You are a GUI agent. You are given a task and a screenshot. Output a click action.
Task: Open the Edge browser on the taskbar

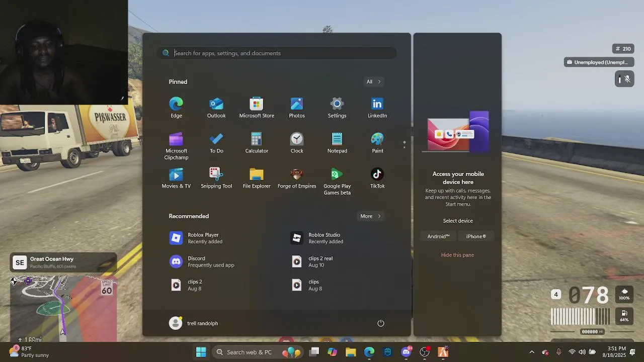(x=369, y=352)
